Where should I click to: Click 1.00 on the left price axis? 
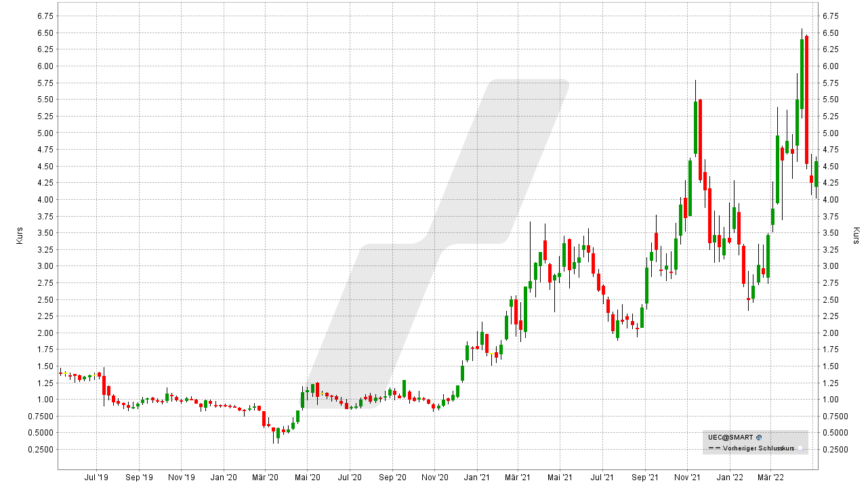coord(45,400)
